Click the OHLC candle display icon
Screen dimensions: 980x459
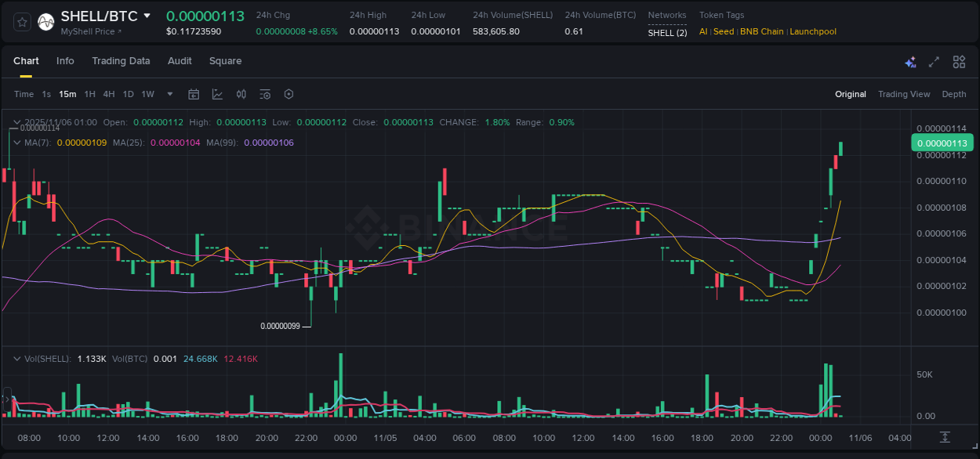pos(241,94)
